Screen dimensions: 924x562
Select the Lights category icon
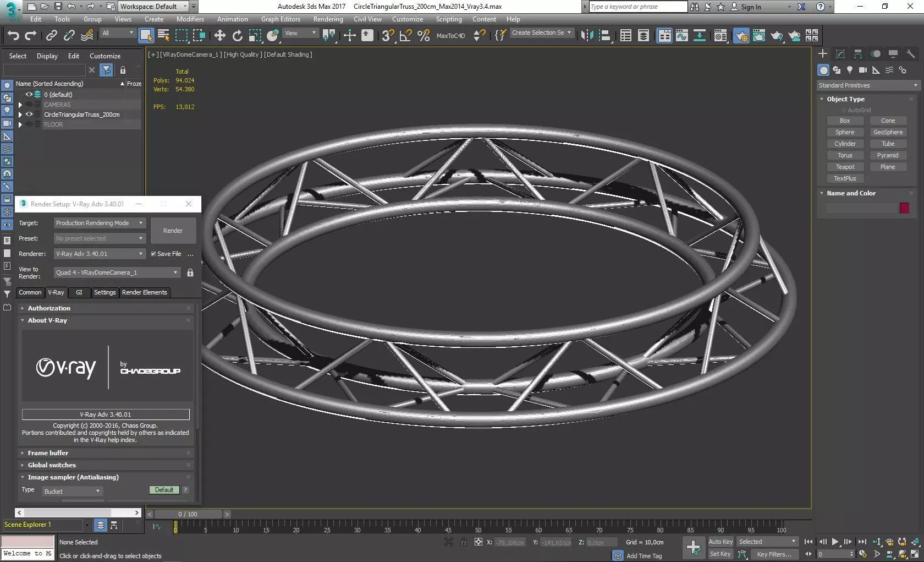[850, 70]
